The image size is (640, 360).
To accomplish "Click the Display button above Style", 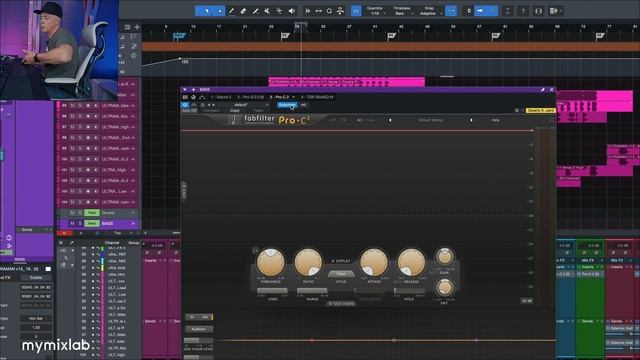I will (341, 261).
